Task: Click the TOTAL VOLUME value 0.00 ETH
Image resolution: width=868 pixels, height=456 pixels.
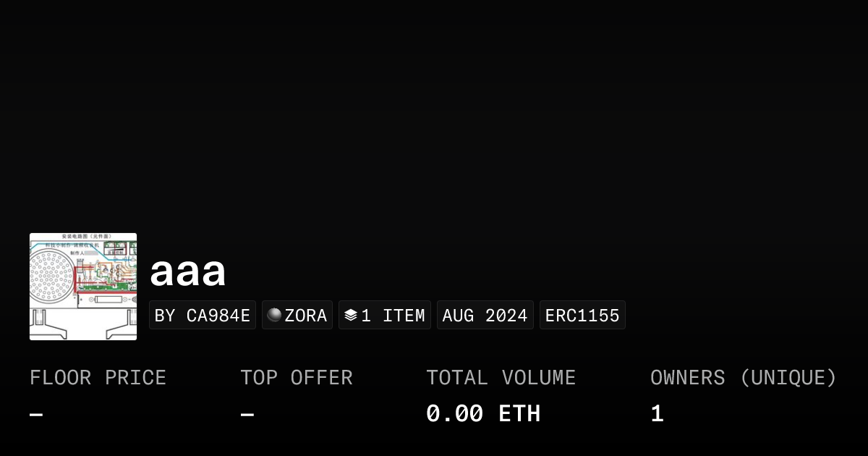Action: click(x=483, y=413)
